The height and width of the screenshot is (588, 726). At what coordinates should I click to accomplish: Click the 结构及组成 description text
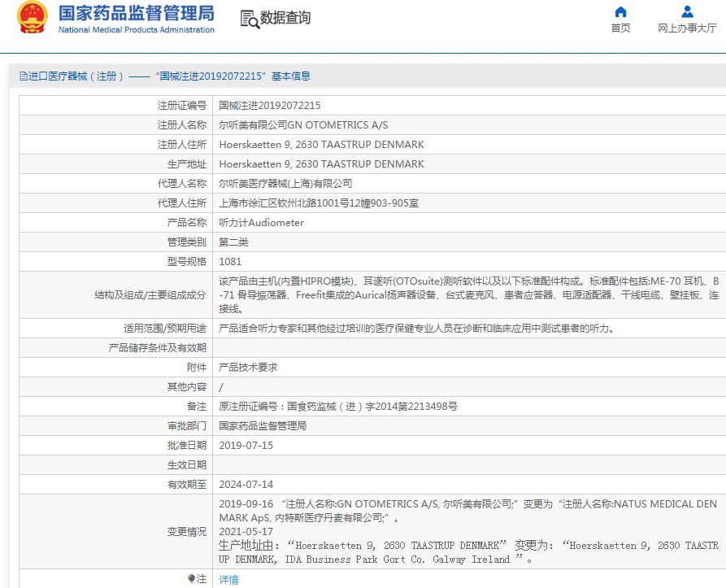point(468,294)
